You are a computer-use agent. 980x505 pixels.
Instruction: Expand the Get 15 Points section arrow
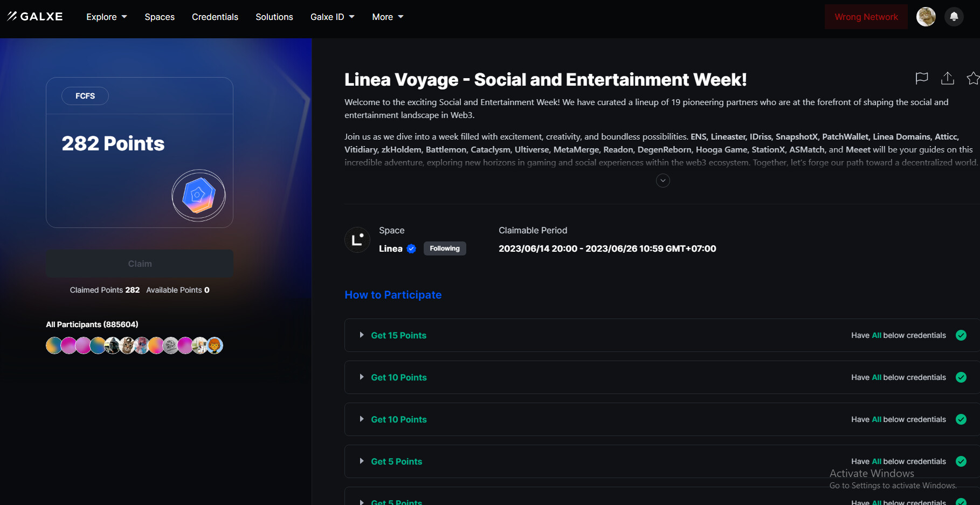point(362,335)
